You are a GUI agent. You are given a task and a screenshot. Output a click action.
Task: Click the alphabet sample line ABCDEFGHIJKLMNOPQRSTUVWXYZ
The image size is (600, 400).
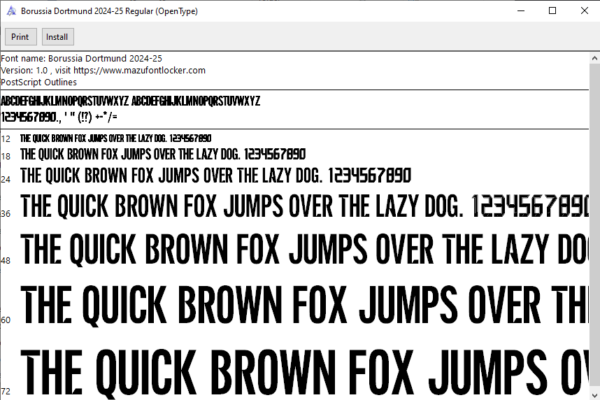pyautogui.click(x=130, y=101)
